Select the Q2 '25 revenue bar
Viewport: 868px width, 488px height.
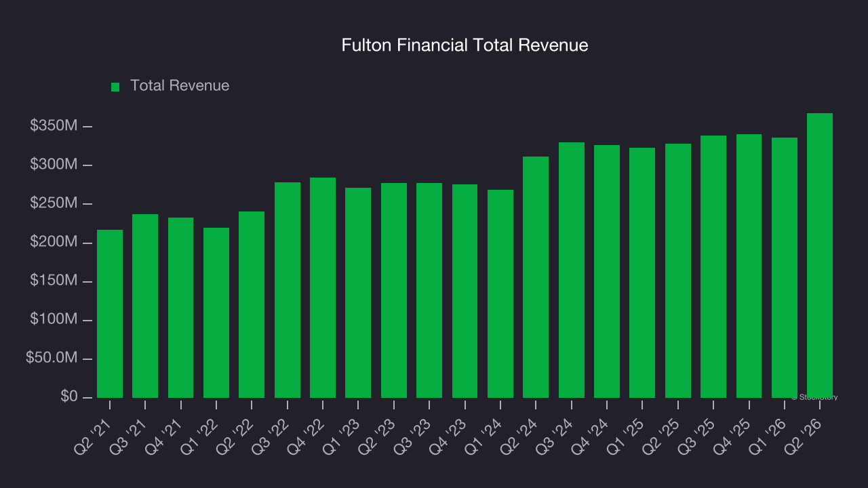[x=678, y=270]
